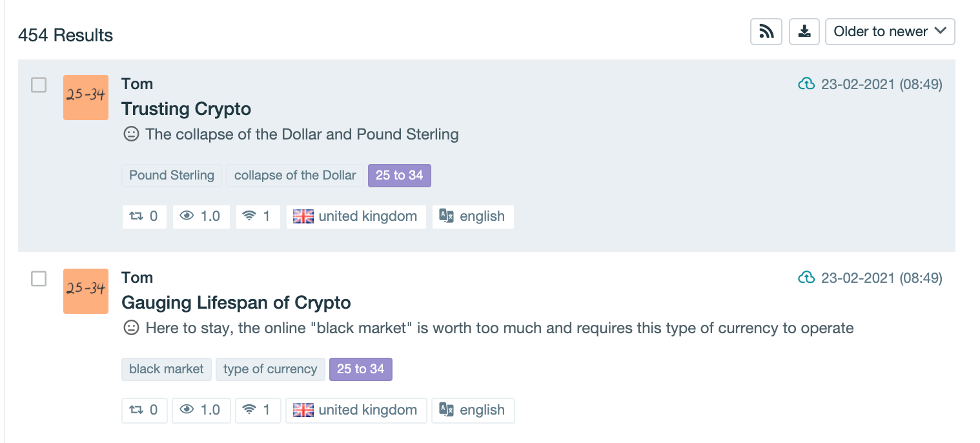Check the Gauging Lifespan of Crypto checkbox
980x443 pixels.
point(39,278)
